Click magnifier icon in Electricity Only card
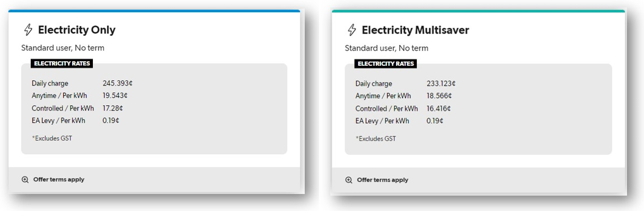 [x=25, y=180]
